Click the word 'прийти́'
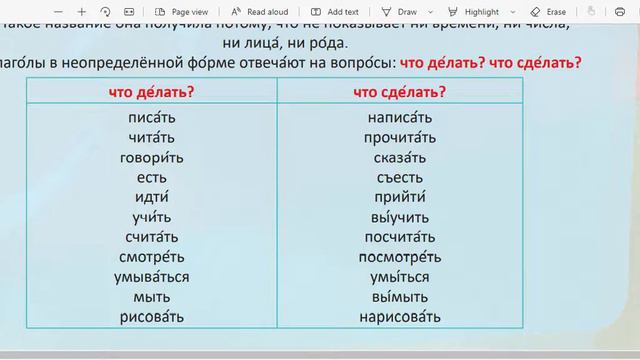 400,197
